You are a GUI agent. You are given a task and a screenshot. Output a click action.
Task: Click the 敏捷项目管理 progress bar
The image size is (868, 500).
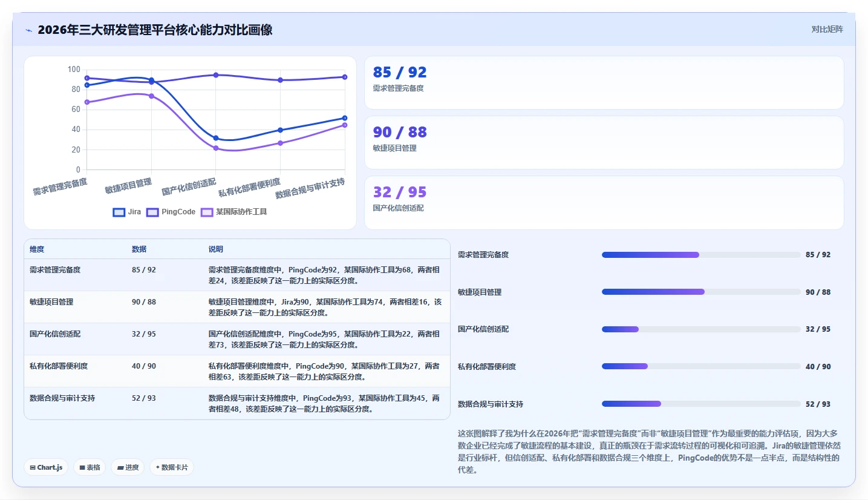tap(701, 292)
